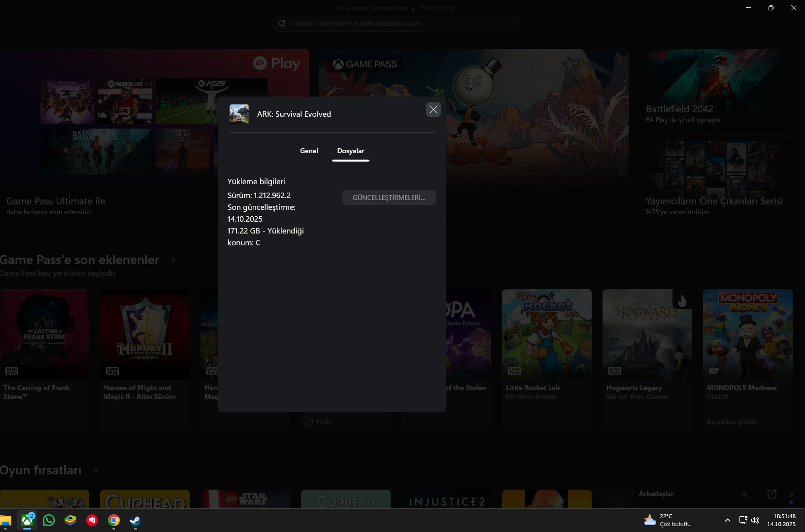
Task: Open the LEGO Star Wars deal tile
Action: pyautogui.click(x=245, y=499)
